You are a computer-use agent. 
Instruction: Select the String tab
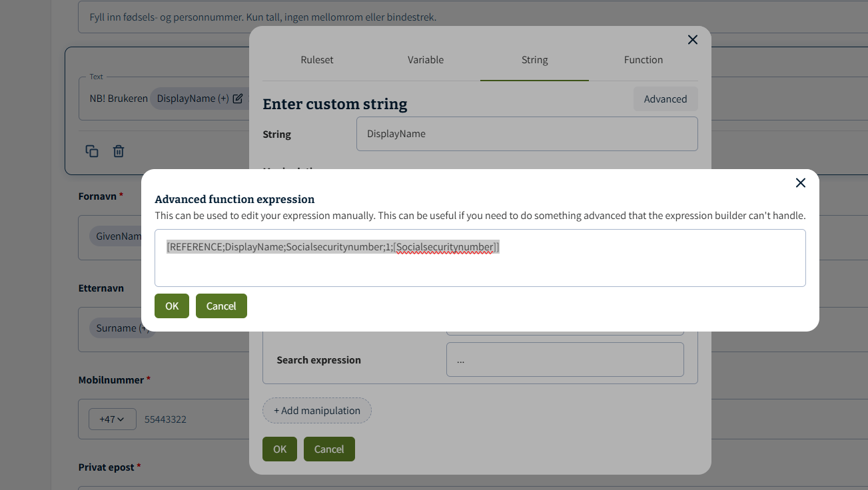(534, 60)
